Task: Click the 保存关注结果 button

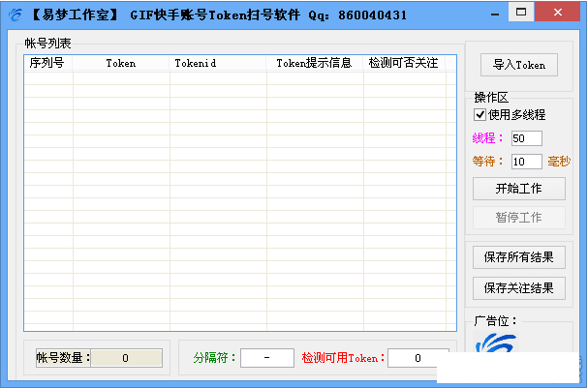Action: 518,287
